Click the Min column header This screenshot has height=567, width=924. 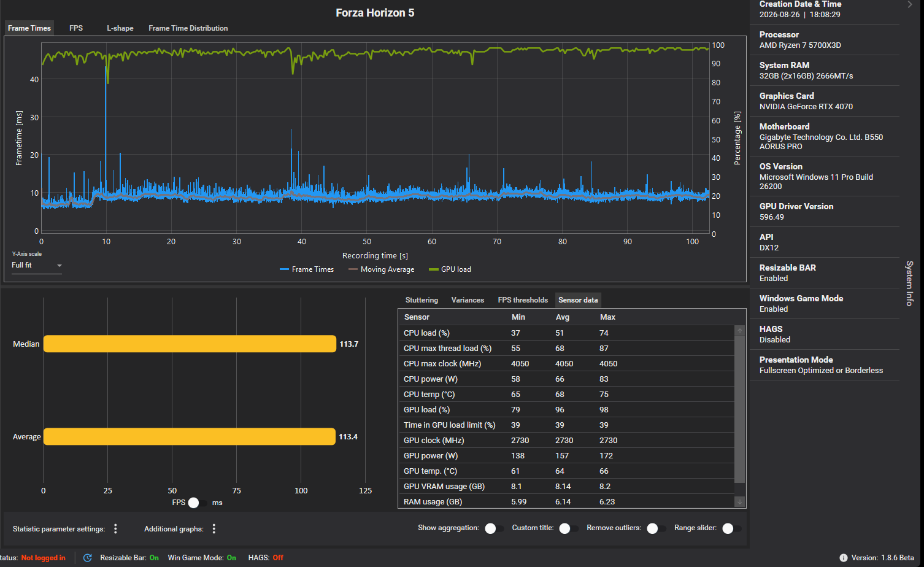pos(518,317)
